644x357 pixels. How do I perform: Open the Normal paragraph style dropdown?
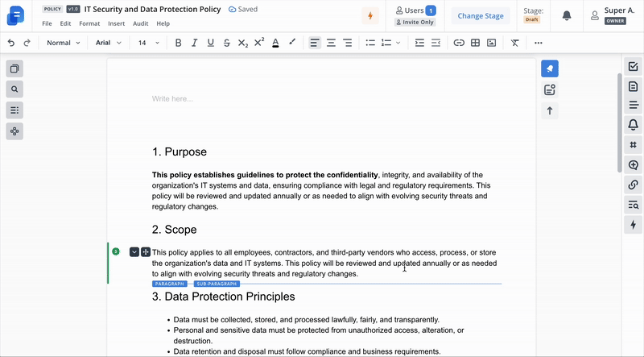(63, 43)
